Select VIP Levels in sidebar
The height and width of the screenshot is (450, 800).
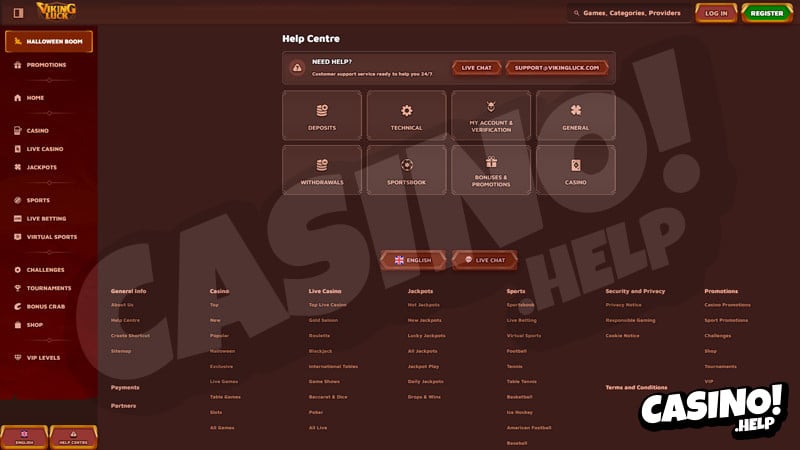tap(44, 357)
